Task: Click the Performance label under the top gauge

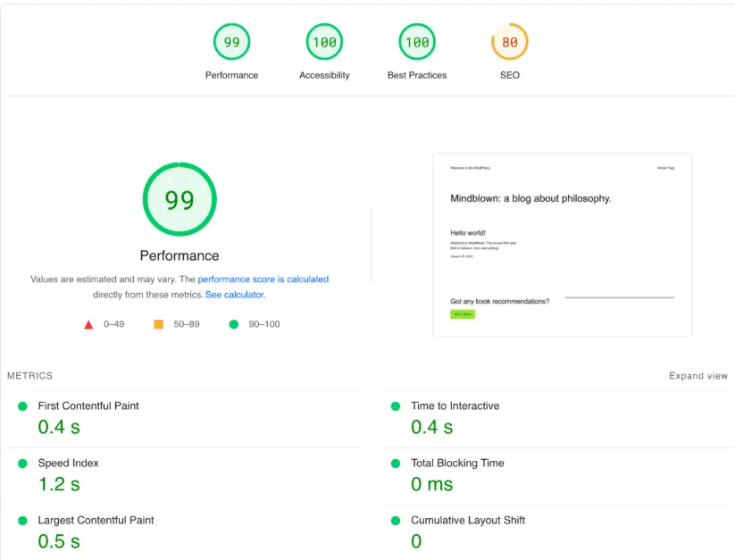Action: coord(231,75)
